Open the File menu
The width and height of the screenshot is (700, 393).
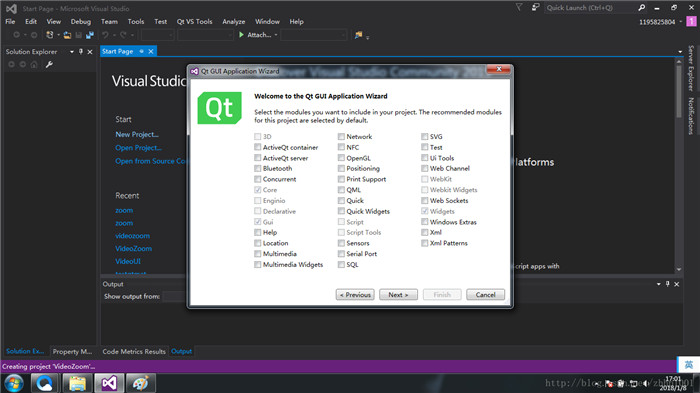coord(10,21)
